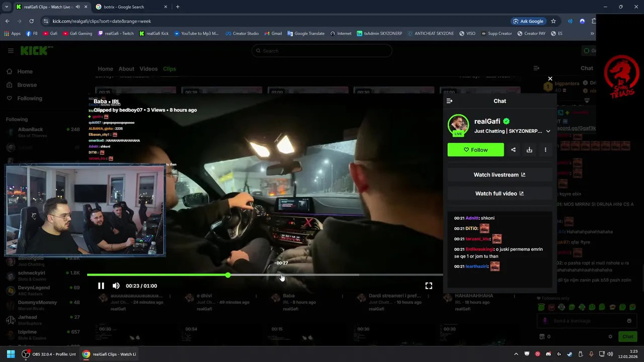Open DevynLegend channel in sidebar

click(x=43, y=290)
